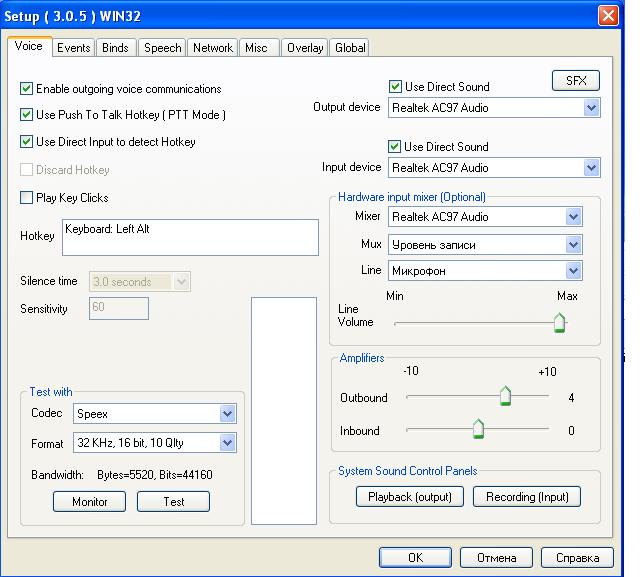Open the Output device dropdown
Viewport: 640px width, 577px height.
point(494,108)
